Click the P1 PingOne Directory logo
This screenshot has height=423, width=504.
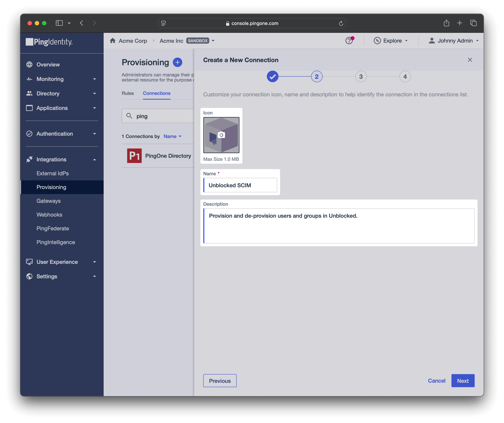134,156
